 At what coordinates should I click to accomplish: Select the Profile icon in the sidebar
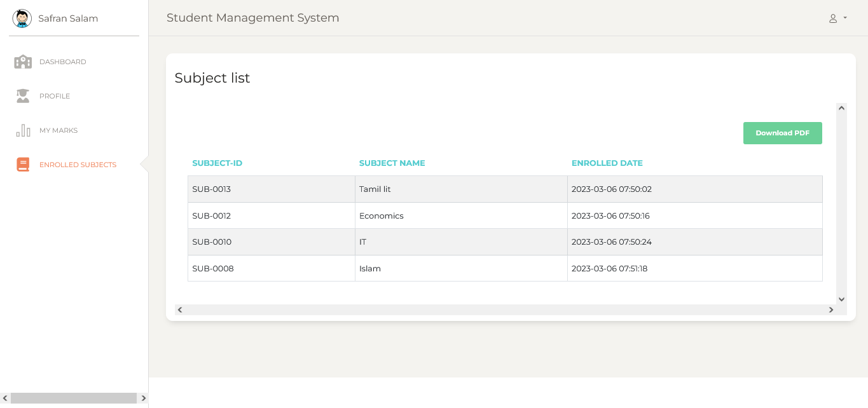point(22,96)
